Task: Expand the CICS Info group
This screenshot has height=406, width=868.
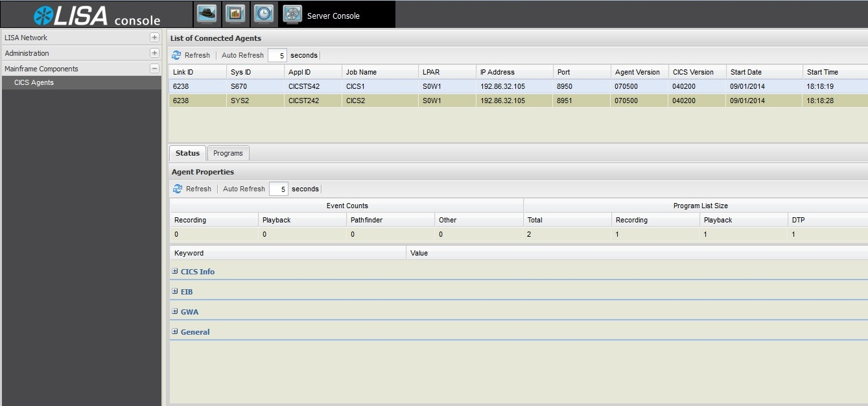Action: [x=175, y=272]
